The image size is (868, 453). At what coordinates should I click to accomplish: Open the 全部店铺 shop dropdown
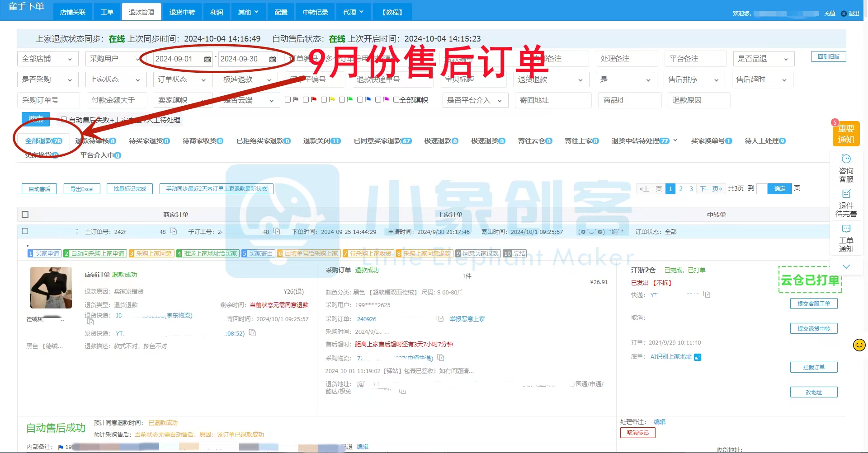48,59
